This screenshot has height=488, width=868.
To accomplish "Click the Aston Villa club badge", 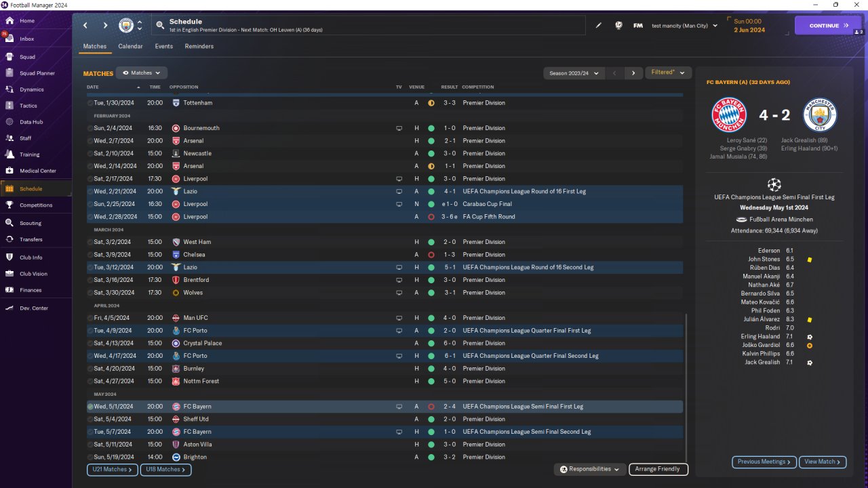I will [176, 445].
